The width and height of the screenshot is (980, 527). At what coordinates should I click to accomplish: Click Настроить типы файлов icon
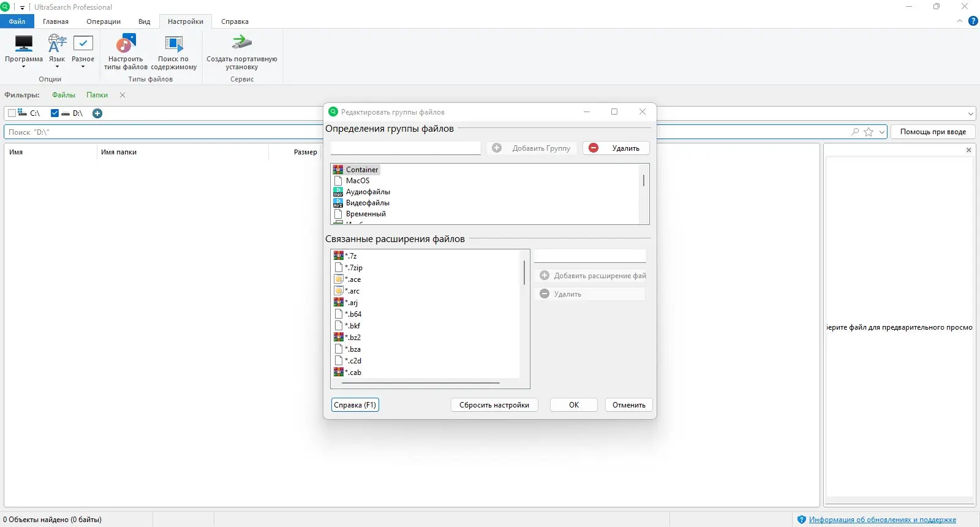coord(126,44)
